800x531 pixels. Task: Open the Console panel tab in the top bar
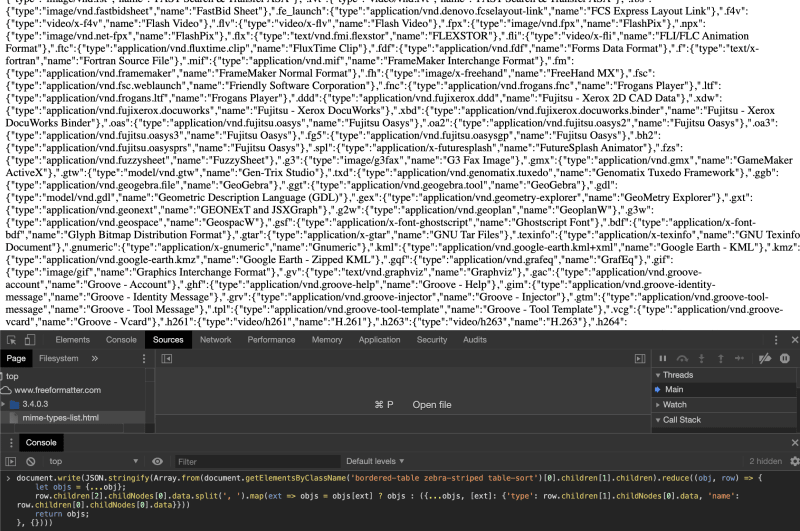[121, 340]
